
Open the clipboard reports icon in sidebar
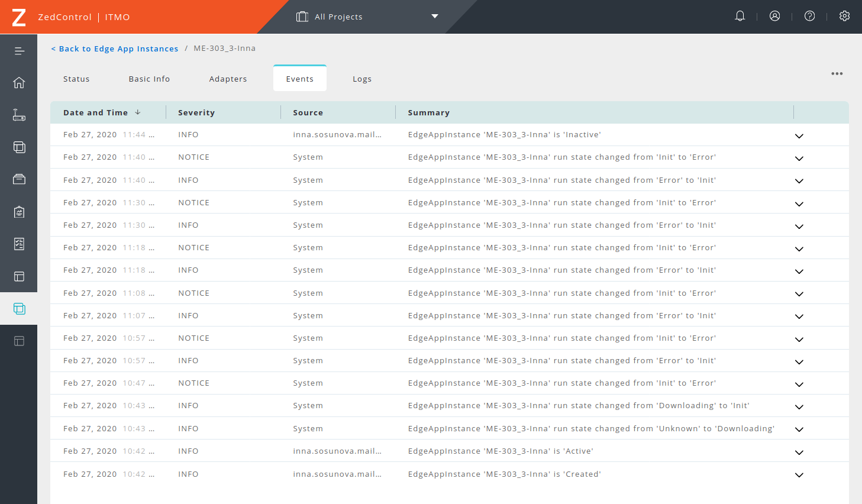click(x=19, y=212)
